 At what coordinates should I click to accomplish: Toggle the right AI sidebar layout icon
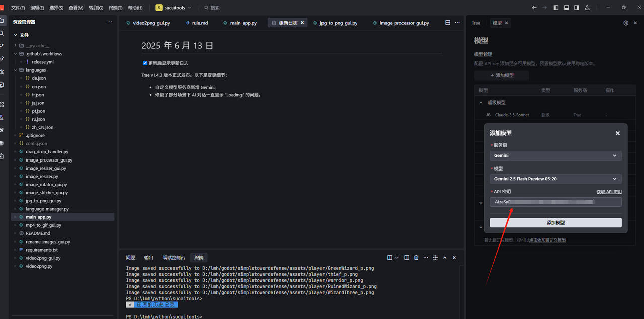[x=576, y=8]
